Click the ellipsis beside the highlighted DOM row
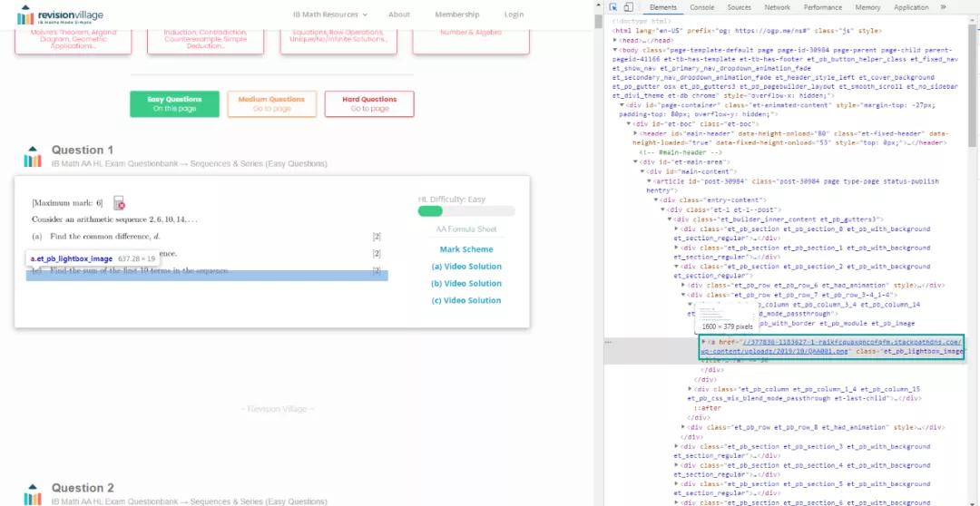Screen dimensions: 980x506 click(x=609, y=342)
